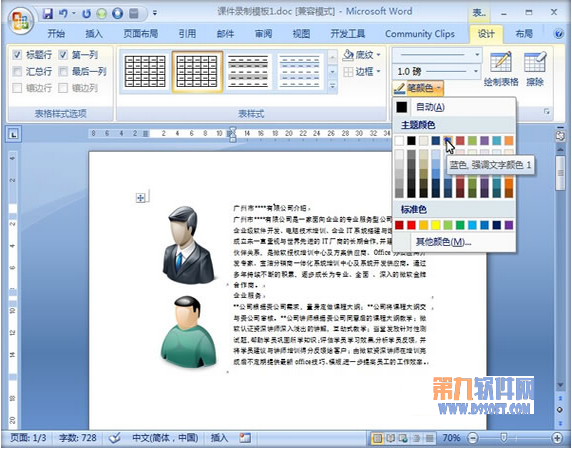
Task: Click the zoom slider handle
Action: click(x=504, y=437)
